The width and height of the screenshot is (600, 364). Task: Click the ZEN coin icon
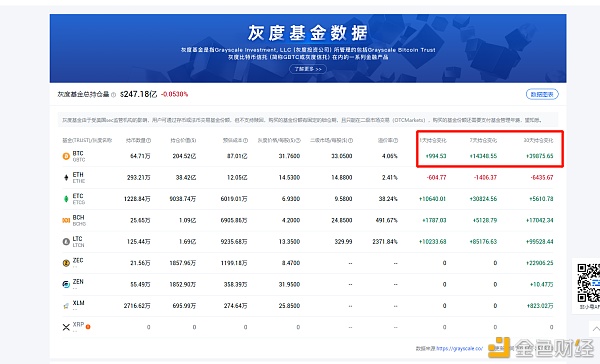point(66,284)
